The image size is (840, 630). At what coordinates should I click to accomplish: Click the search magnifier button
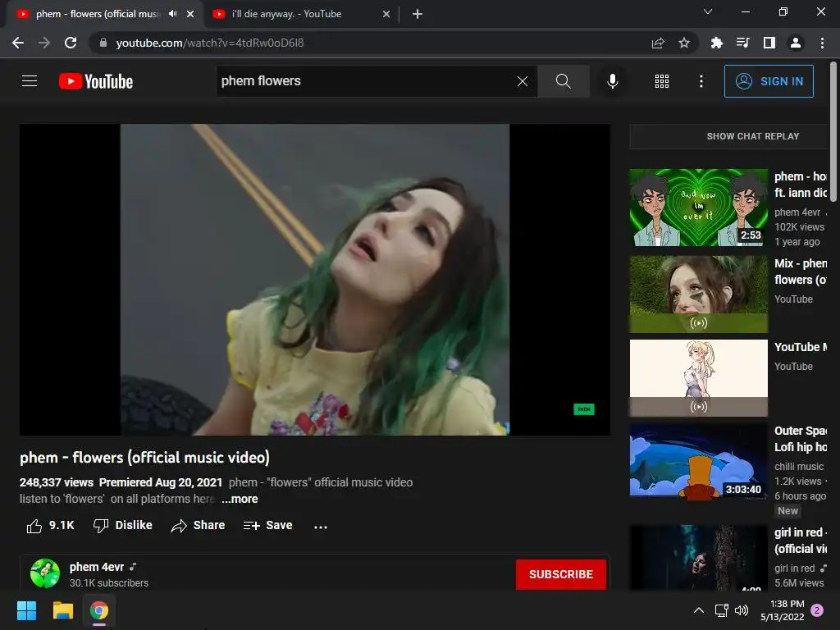coord(563,81)
